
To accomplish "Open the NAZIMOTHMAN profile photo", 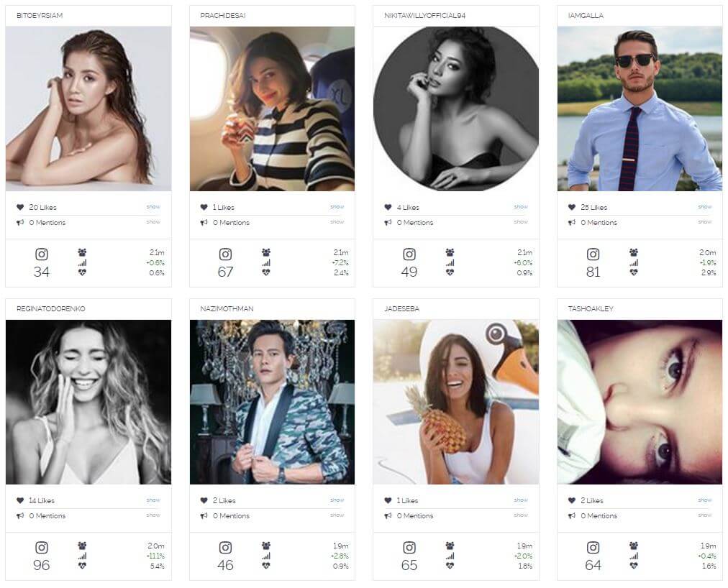I will pyautogui.click(x=272, y=402).
